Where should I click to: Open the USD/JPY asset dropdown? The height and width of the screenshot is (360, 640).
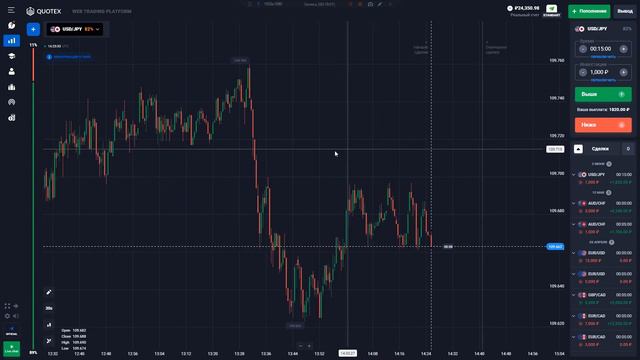[x=75, y=29]
